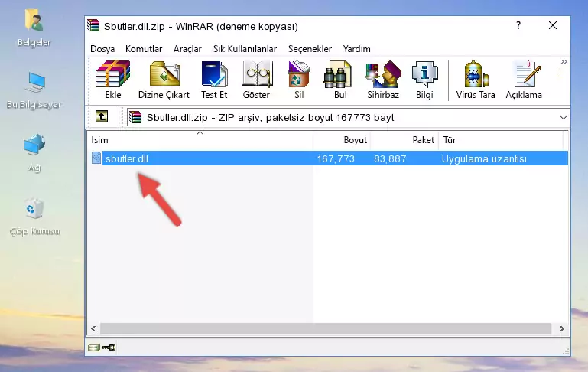The width and height of the screenshot is (588, 372).
Task: Click the horizontal scrollbar right arrow
Action: [x=561, y=328]
